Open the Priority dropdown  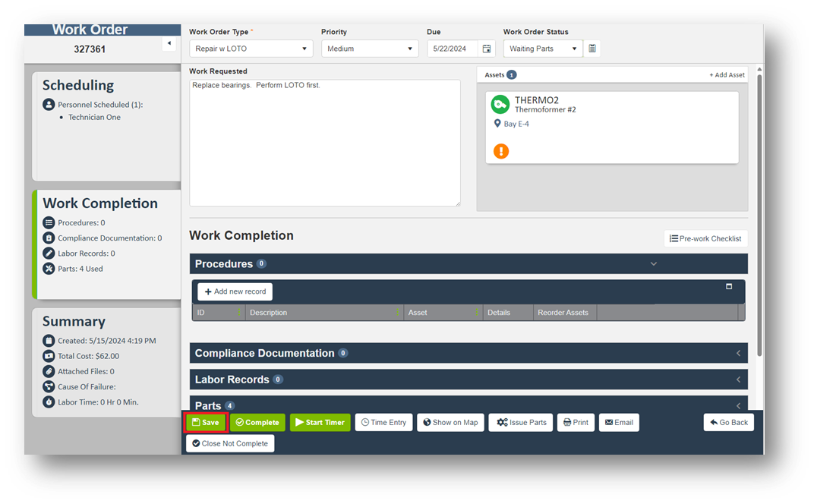[x=369, y=49]
